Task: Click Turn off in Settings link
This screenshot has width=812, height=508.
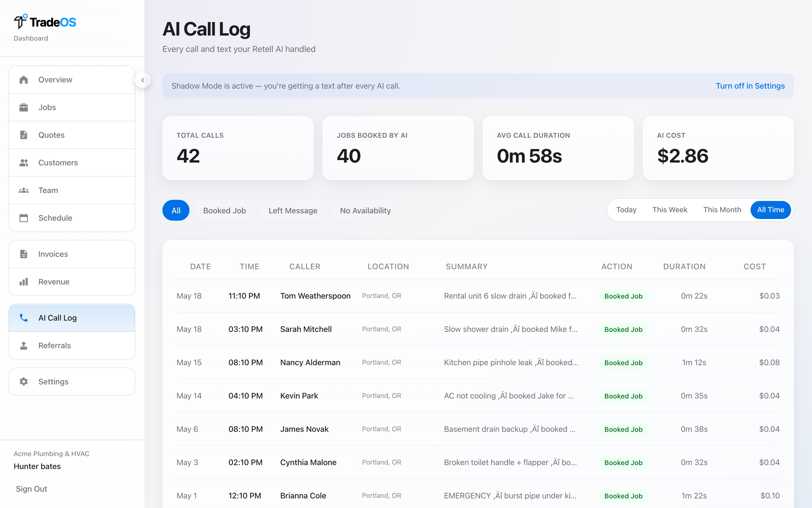Action: 750,86
